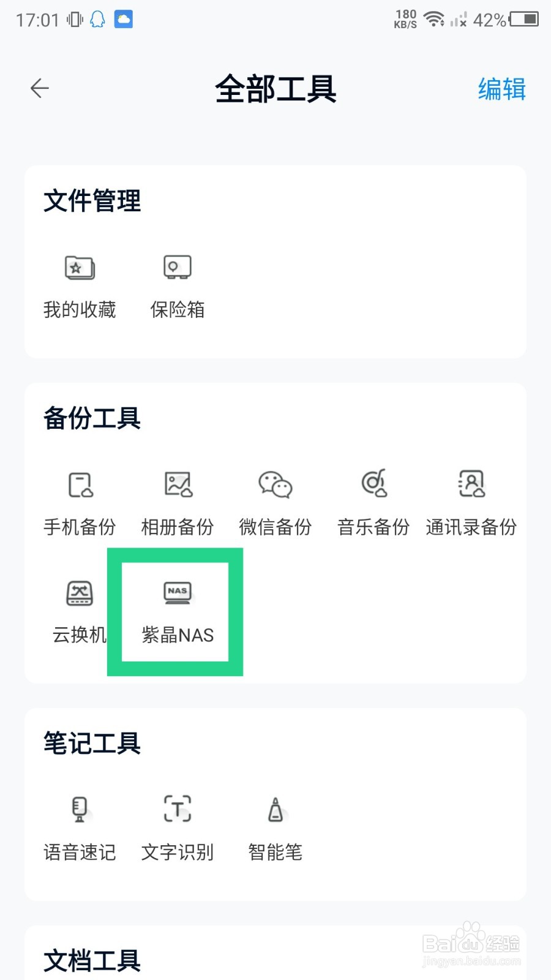Tap the cloud app icon in status bar
The image size is (551, 980).
click(124, 20)
